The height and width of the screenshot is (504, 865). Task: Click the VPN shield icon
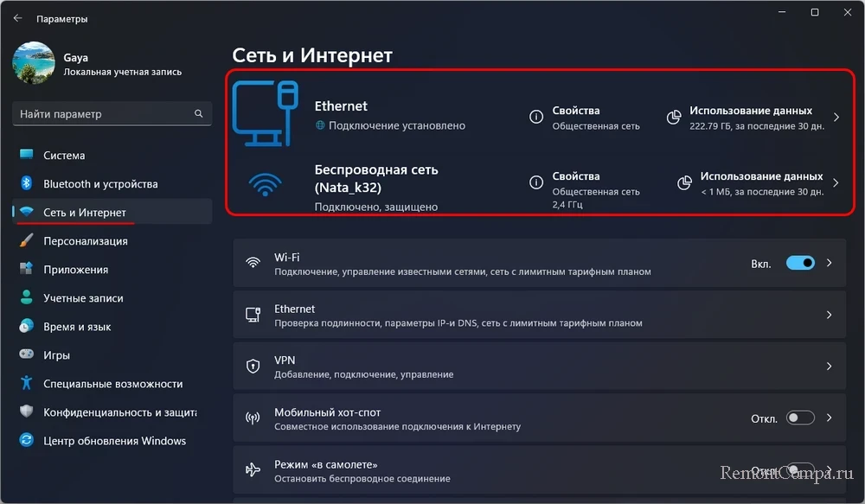pos(253,367)
